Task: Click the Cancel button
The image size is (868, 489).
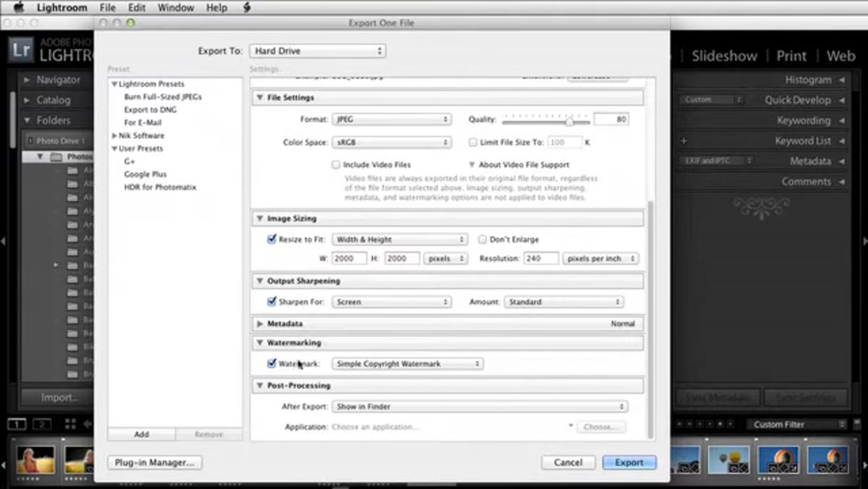Action: pos(569,462)
